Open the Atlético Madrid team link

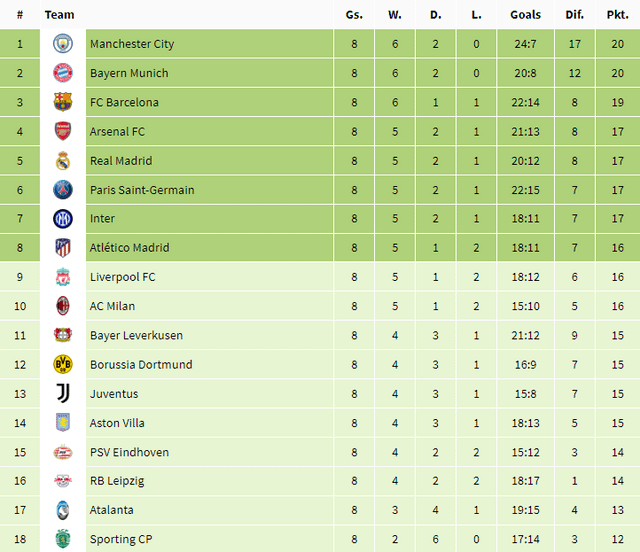pyautogui.click(x=129, y=248)
